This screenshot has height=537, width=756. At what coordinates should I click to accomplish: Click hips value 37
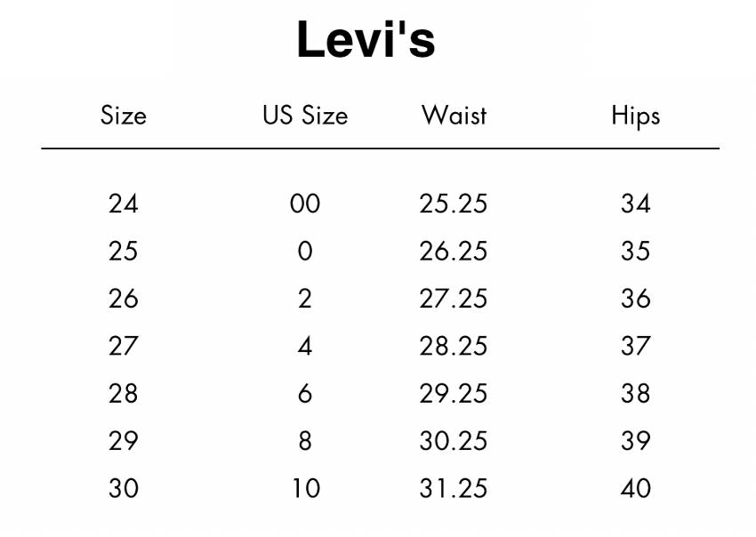pos(635,346)
